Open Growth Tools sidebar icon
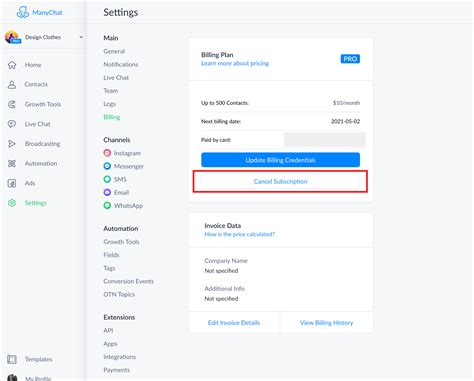Viewport: 474px width, 381px height. pyautogui.click(x=12, y=104)
